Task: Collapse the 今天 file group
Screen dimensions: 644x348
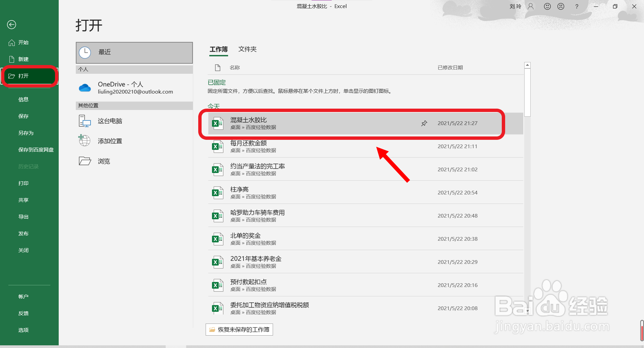Action: coord(214,106)
